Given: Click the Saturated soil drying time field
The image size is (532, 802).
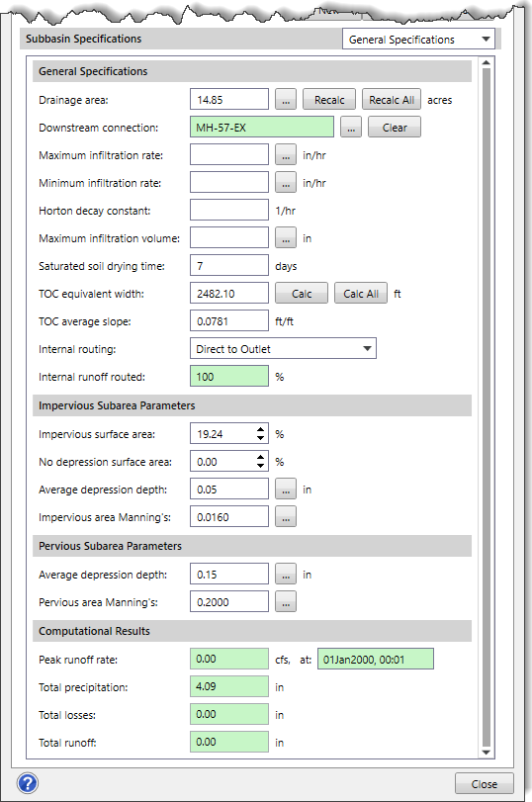Looking at the screenshot, I should point(229,265).
